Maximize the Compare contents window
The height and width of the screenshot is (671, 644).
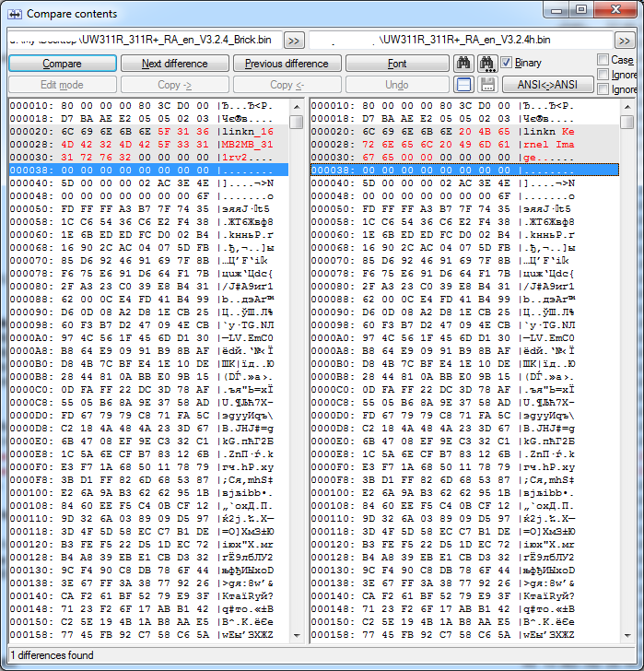pos(581,10)
